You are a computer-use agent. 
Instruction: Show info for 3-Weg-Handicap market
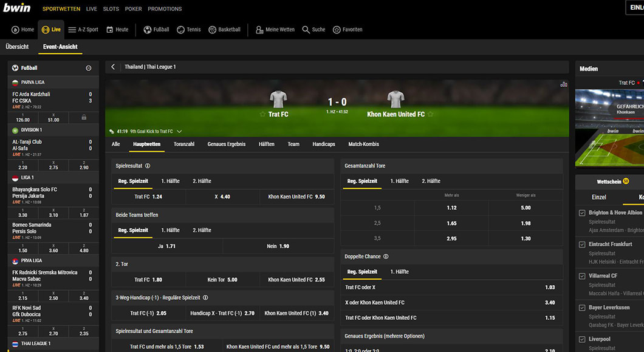pos(205,298)
